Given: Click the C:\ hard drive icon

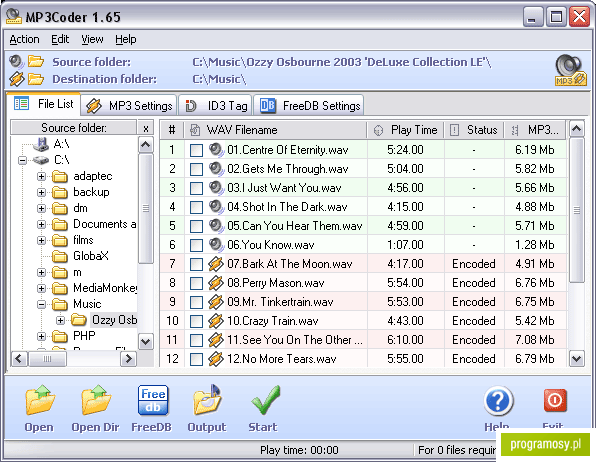Looking at the screenshot, I should tap(41, 160).
